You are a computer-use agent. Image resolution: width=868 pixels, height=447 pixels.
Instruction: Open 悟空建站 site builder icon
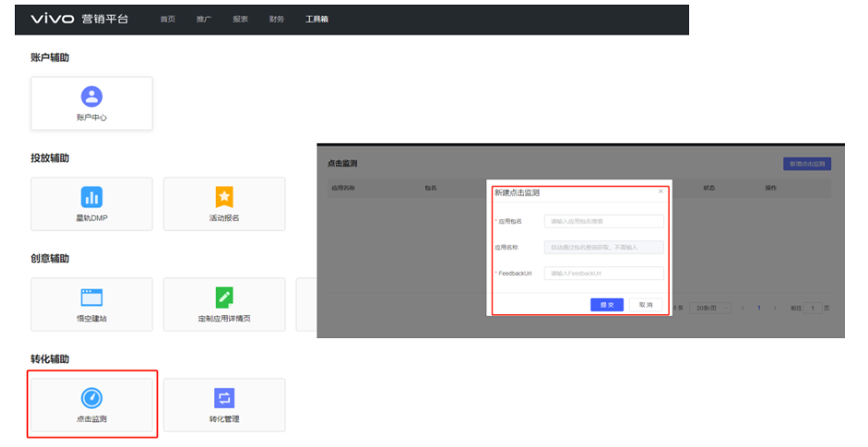click(91, 297)
